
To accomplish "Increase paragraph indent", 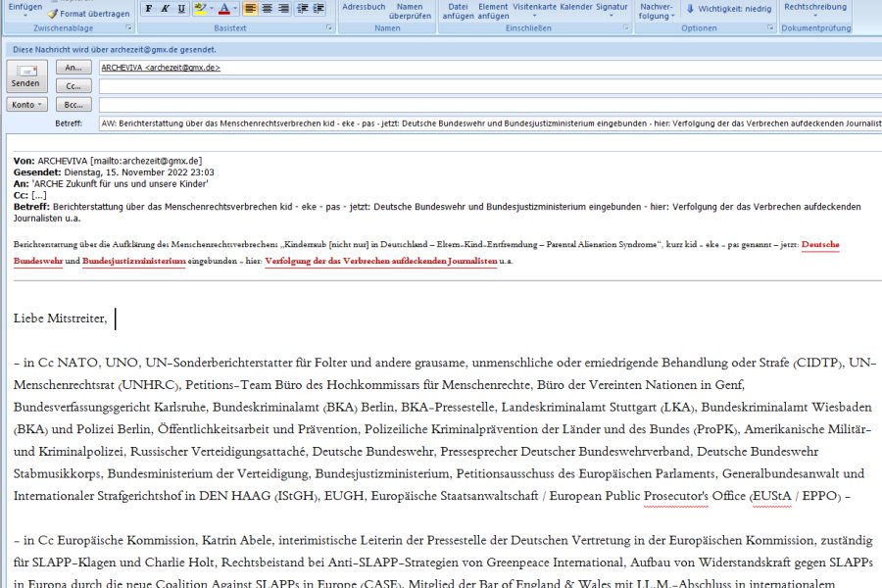I will pos(318,9).
